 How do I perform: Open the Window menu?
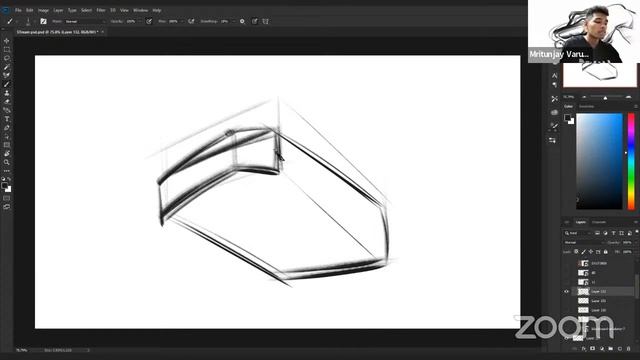pyautogui.click(x=140, y=10)
